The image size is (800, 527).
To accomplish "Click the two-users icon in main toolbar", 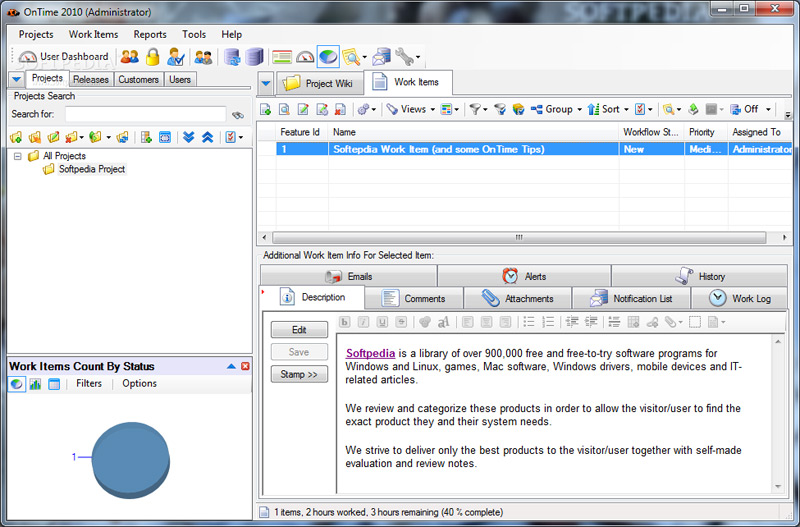I will point(130,57).
